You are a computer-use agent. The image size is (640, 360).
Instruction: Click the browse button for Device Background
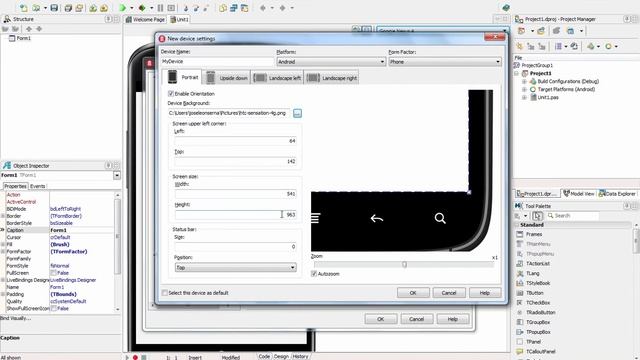pos(297,113)
